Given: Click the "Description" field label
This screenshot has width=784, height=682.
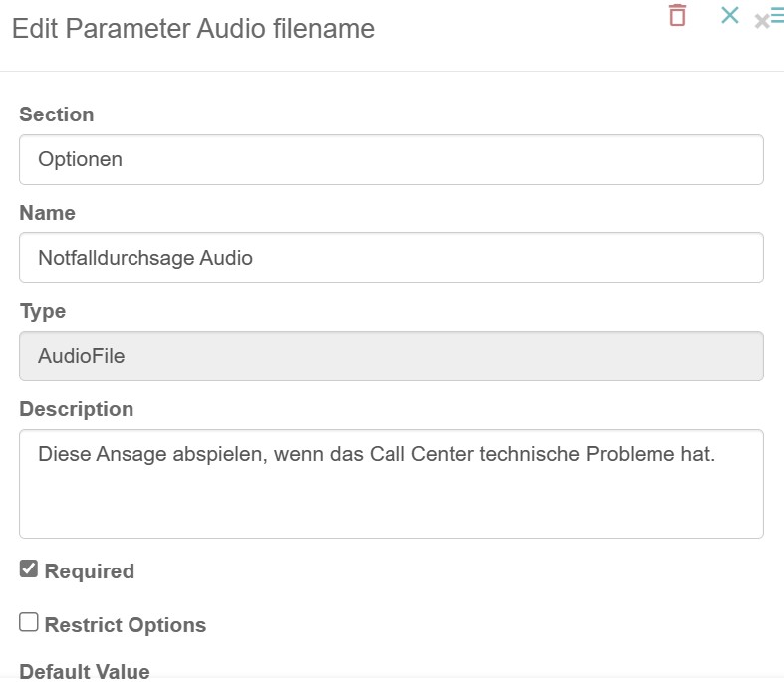Looking at the screenshot, I should (x=76, y=409).
